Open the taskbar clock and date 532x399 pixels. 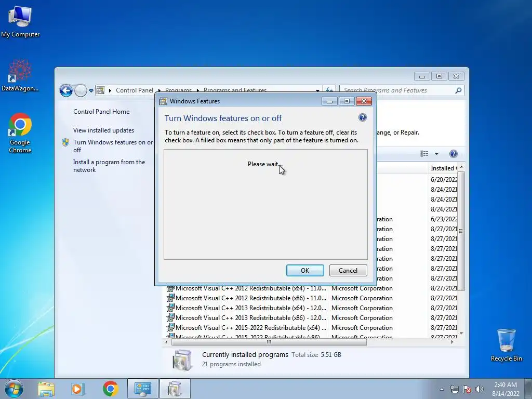506,389
